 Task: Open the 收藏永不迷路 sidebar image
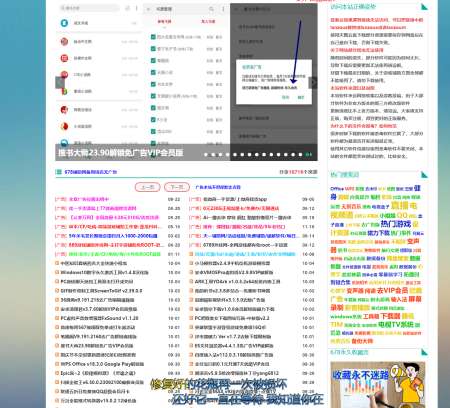point(378,384)
